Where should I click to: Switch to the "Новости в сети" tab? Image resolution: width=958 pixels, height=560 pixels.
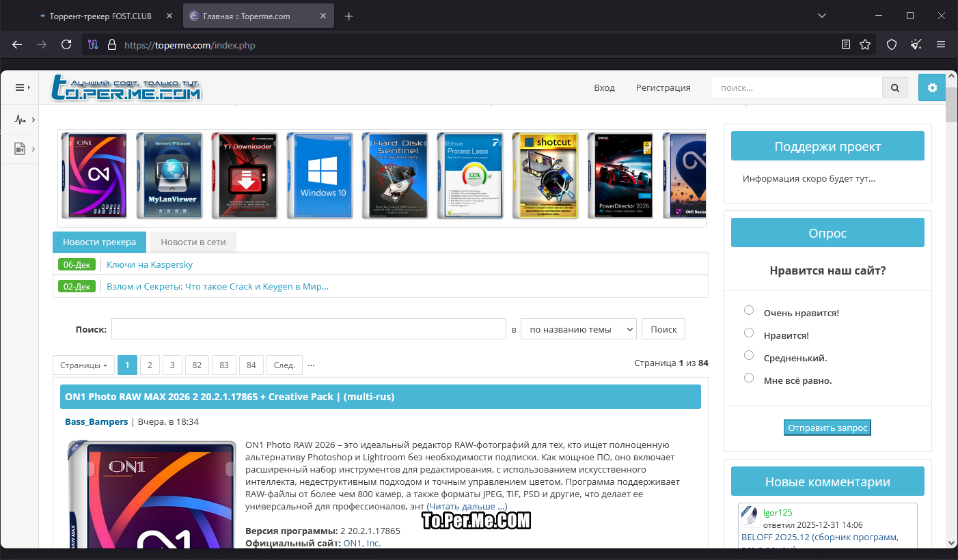193,242
